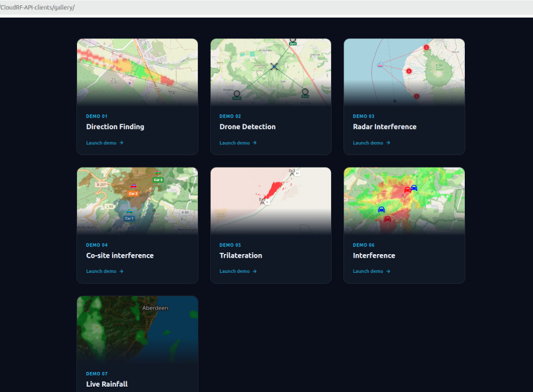Select the "DEMO 07" label
The width and height of the screenshot is (533, 392).
click(97, 374)
